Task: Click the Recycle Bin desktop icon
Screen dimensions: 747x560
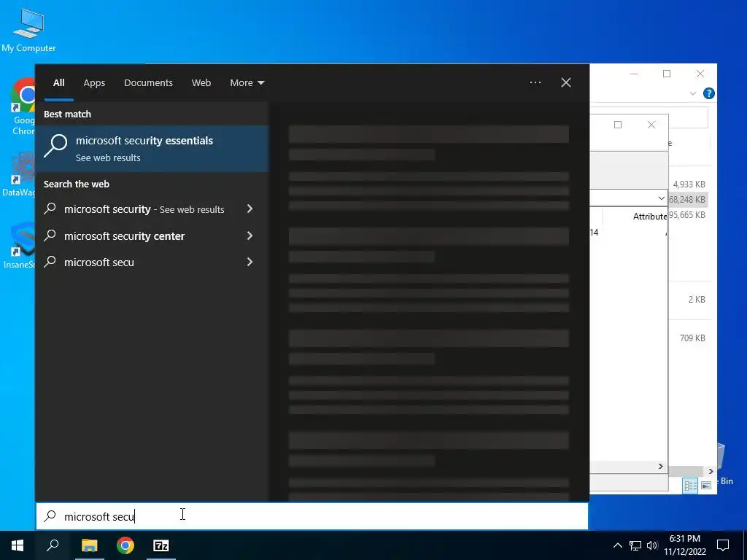Action: coord(724,464)
